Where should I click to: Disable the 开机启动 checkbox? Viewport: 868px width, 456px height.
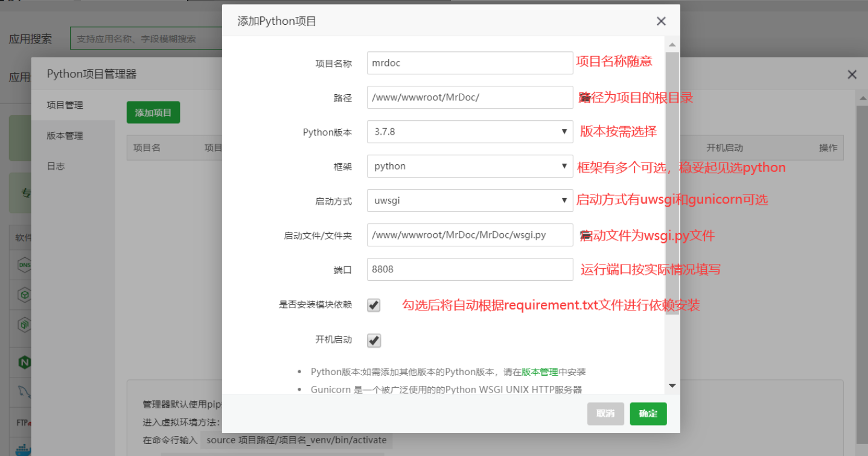[x=373, y=340]
